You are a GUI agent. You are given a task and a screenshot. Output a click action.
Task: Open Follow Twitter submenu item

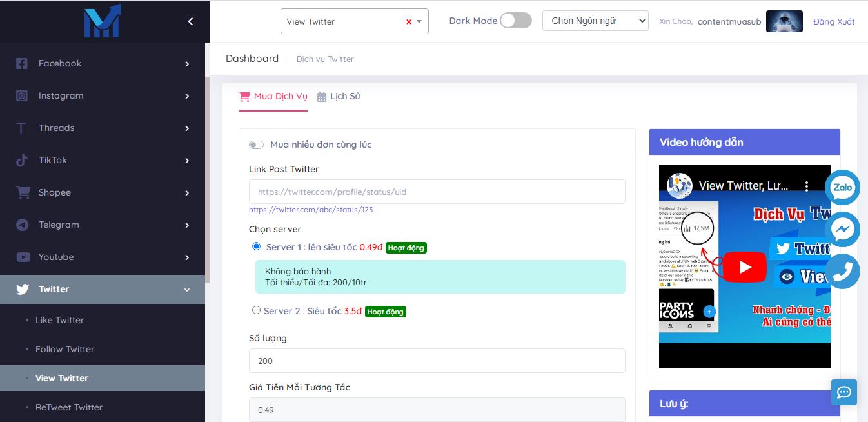coord(64,349)
